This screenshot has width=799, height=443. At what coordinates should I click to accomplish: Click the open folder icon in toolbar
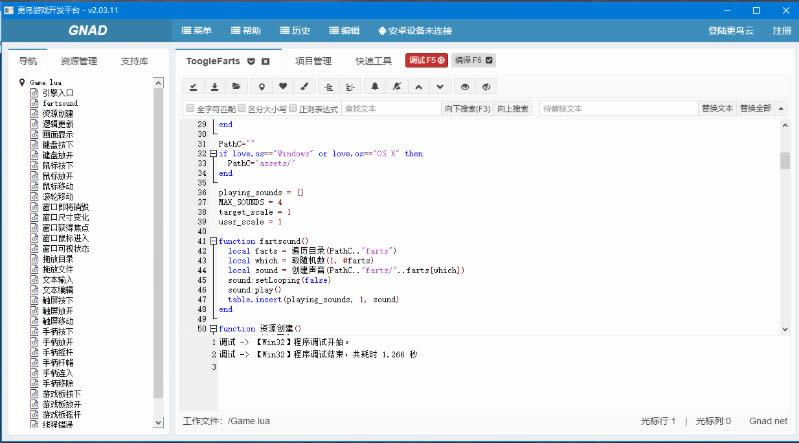pyautogui.click(x=236, y=86)
